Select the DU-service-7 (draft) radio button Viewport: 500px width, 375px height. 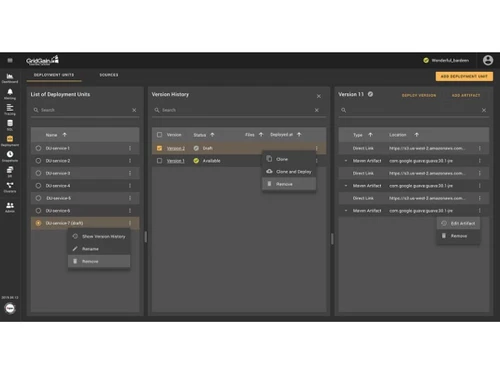click(x=38, y=223)
